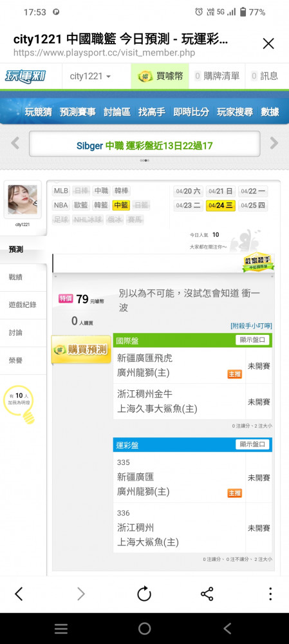Open city1221 profile avatar thumbnail
The height and width of the screenshot is (644, 289).
click(x=23, y=199)
